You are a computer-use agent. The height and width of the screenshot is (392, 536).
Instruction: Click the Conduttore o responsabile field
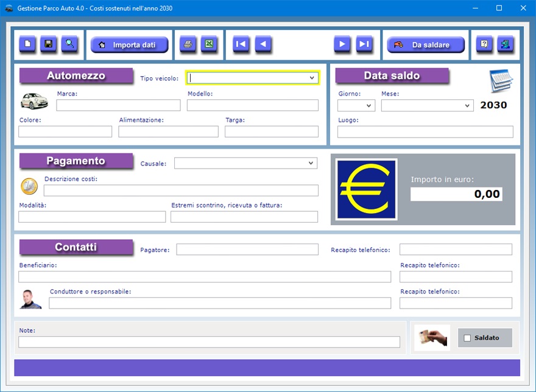(x=220, y=303)
